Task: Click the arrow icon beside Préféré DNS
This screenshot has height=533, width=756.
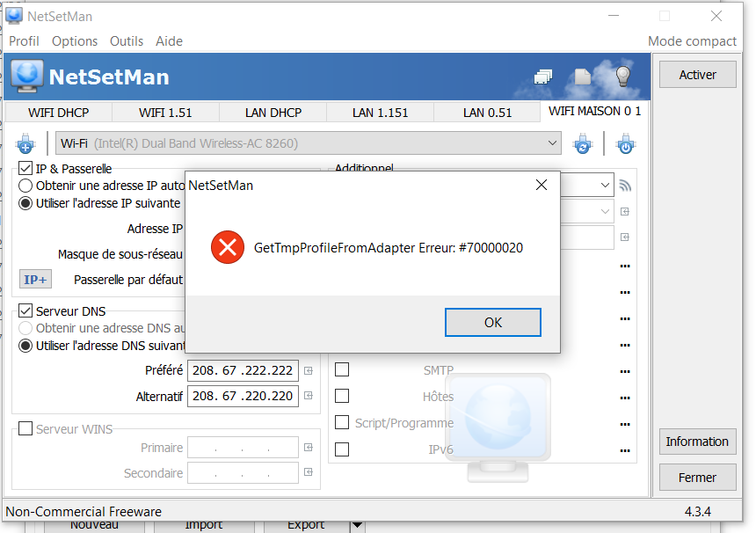Action: pyautogui.click(x=309, y=370)
